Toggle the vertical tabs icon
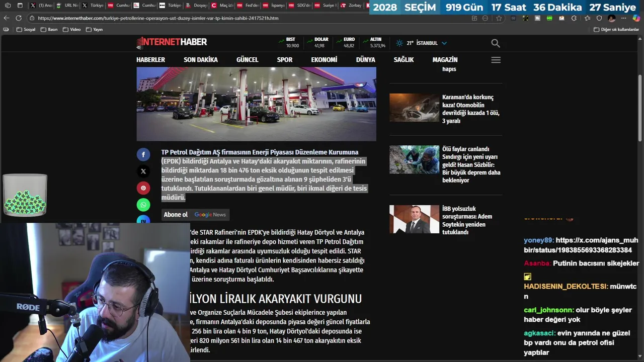Screen dimensions: 644x362 (20, 6)
